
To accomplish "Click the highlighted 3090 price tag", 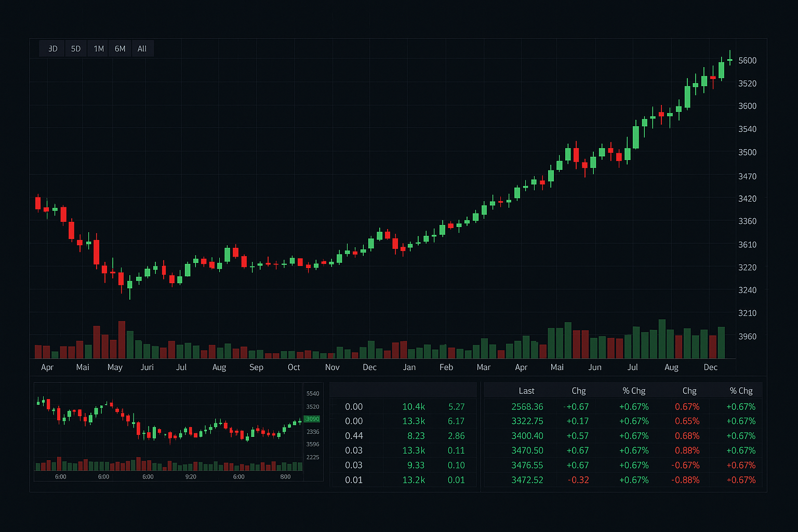I will (x=312, y=419).
